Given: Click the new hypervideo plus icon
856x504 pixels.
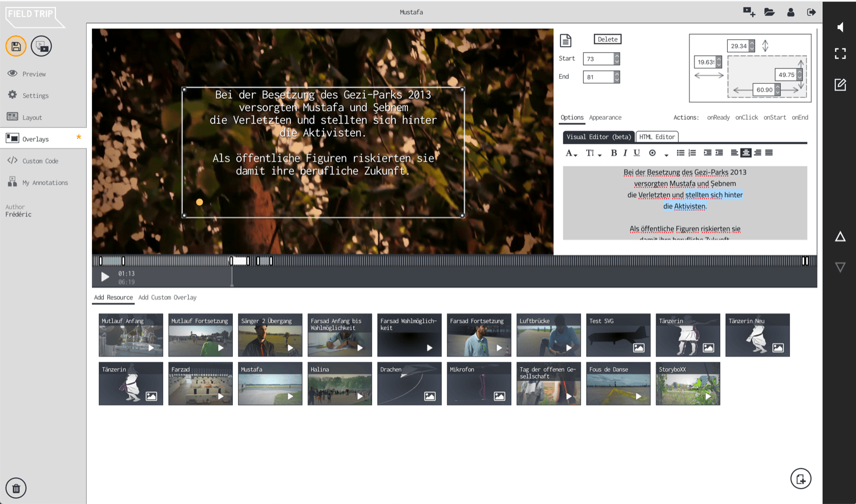Looking at the screenshot, I should coord(749,12).
